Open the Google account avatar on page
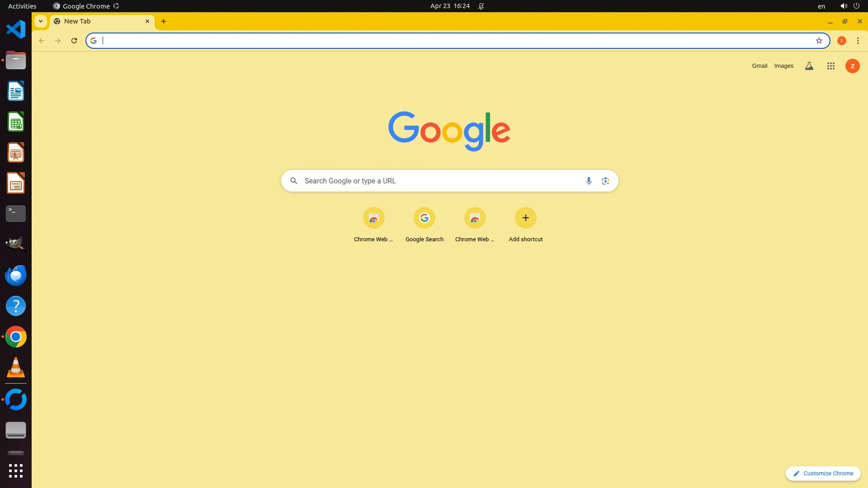Image resolution: width=868 pixels, height=488 pixels. tap(852, 66)
